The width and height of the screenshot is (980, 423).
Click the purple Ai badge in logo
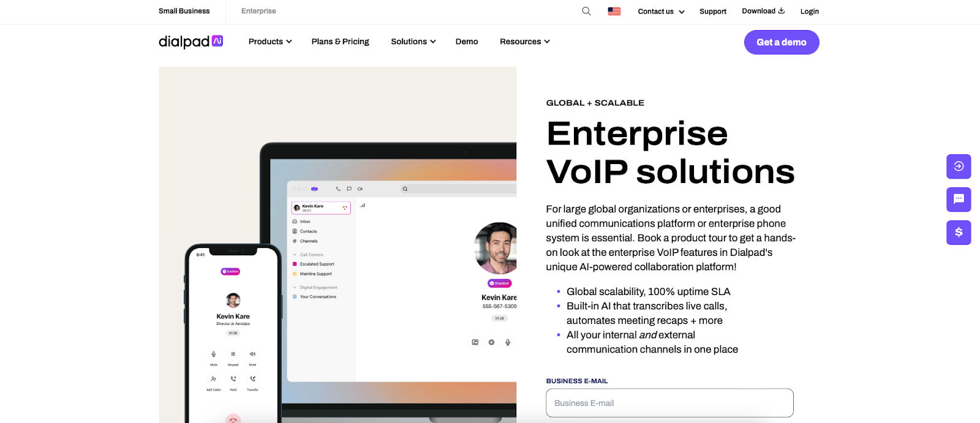(x=217, y=41)
